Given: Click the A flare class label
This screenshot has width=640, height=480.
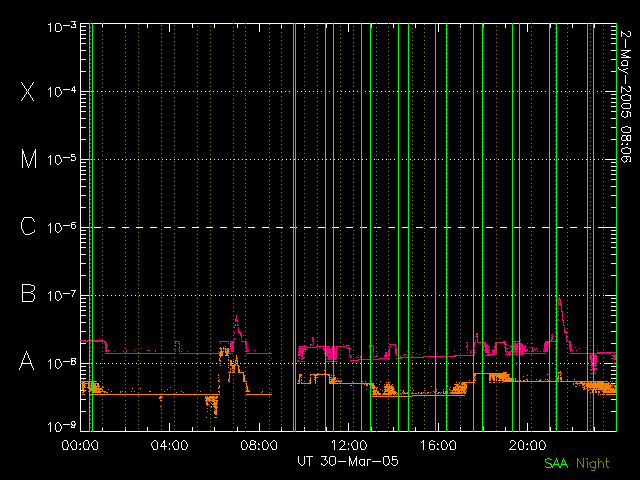Looking at the screenshot, I should [27, 361].
